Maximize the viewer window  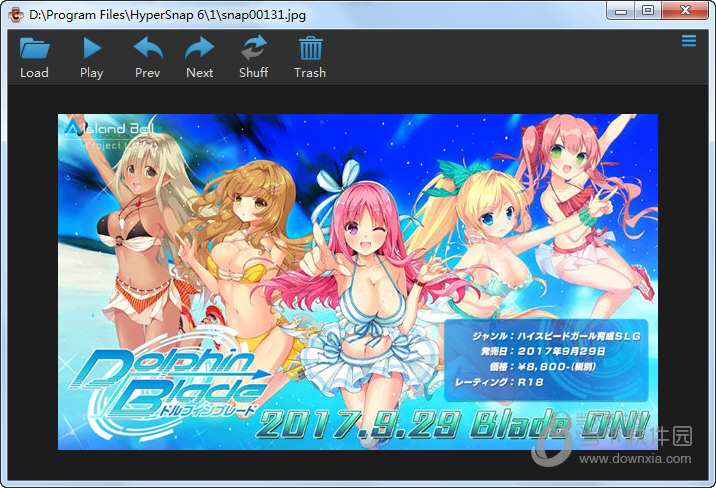pos(648,11)
